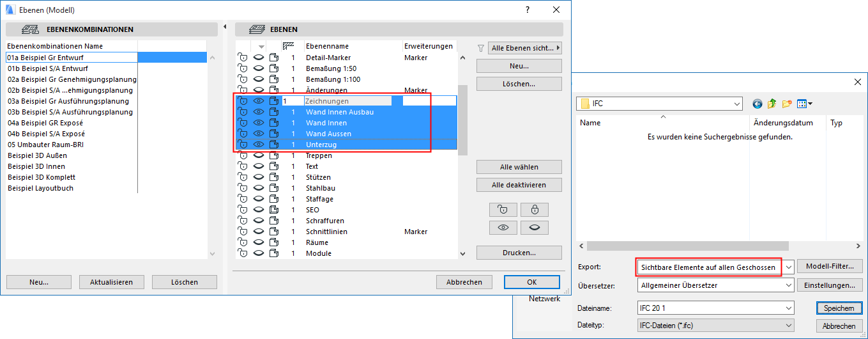
Task: Toggle lock icon of Treppen layer
Action: pyautogui.click(x=243, y=155)
